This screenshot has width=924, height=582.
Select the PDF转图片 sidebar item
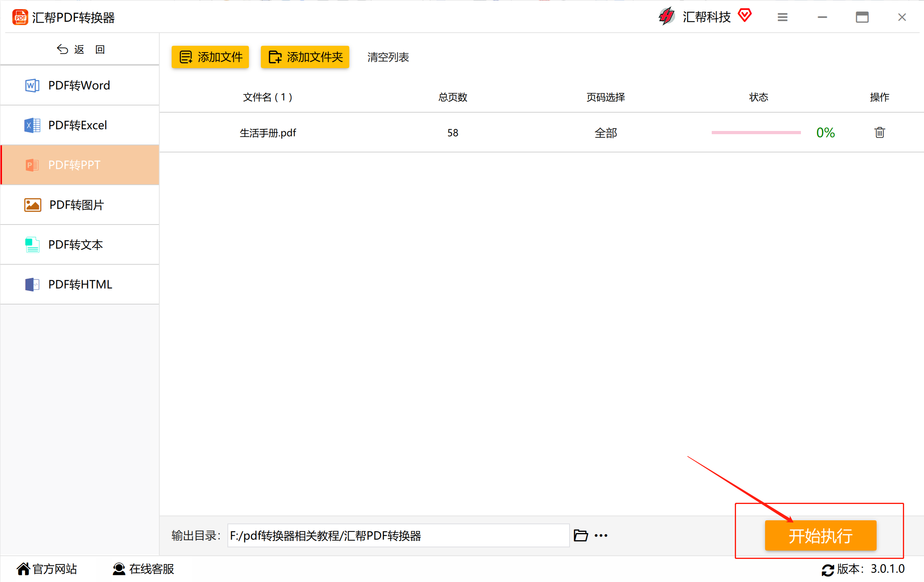(x=80, y=205)
